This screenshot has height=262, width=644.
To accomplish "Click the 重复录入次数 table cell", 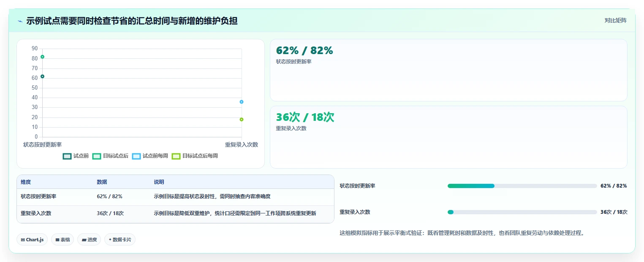I will (x=36, y=213).
